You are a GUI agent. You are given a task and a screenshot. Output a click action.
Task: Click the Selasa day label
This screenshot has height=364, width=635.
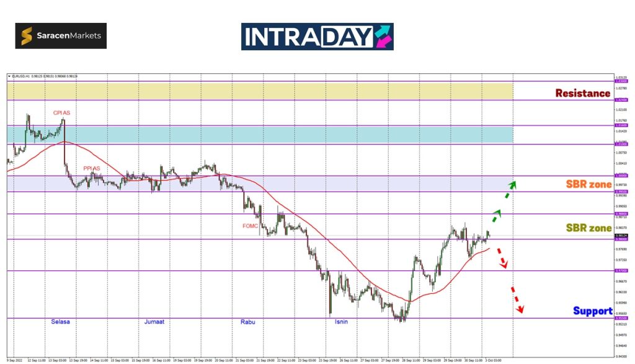(60, 322)
